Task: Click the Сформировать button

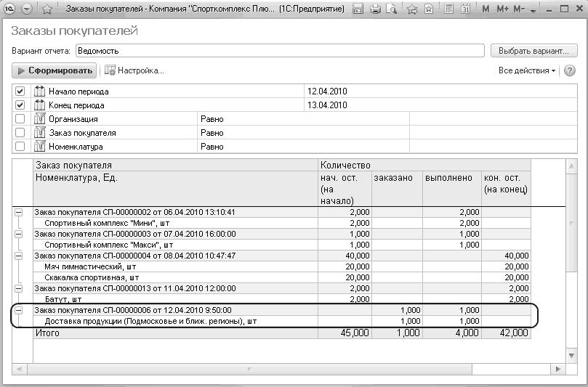Action: point(55,70)
